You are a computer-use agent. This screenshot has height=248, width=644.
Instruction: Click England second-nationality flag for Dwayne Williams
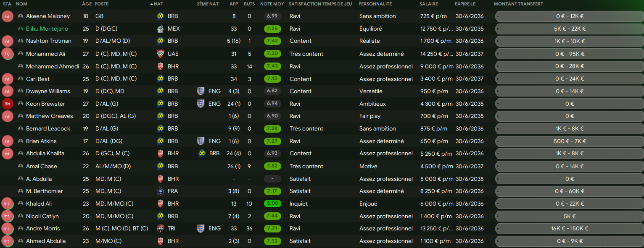point(201,91)
